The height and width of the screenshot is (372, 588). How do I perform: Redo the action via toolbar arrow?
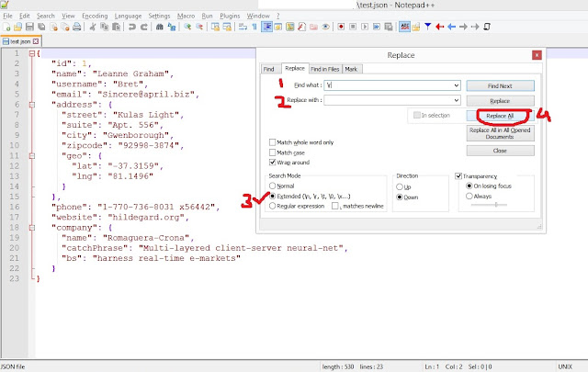144,27
